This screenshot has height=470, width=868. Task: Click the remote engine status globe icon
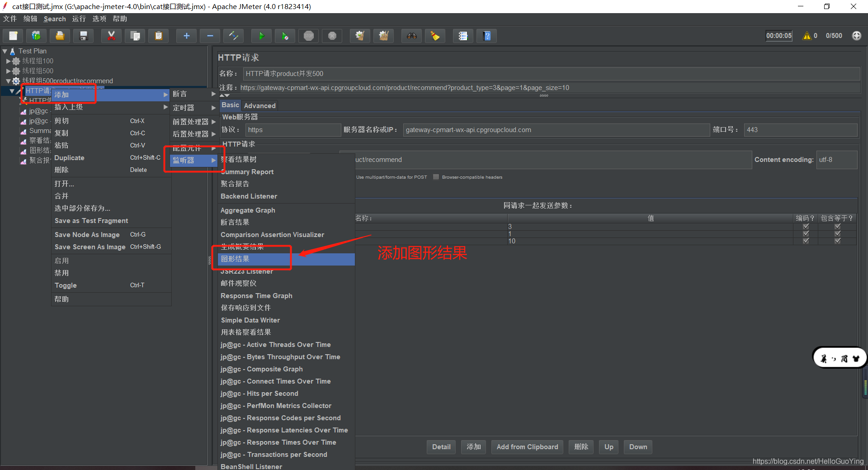click(857, 36)
